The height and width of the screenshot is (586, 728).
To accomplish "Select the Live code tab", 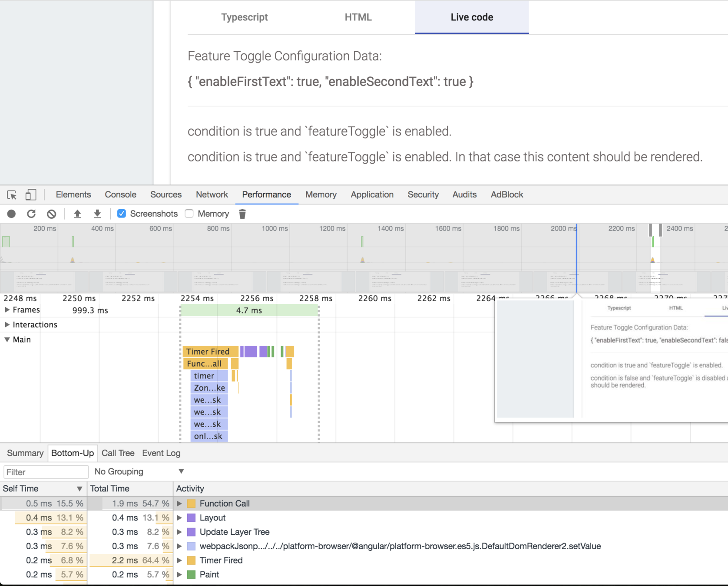I will [x=472, y=17].
